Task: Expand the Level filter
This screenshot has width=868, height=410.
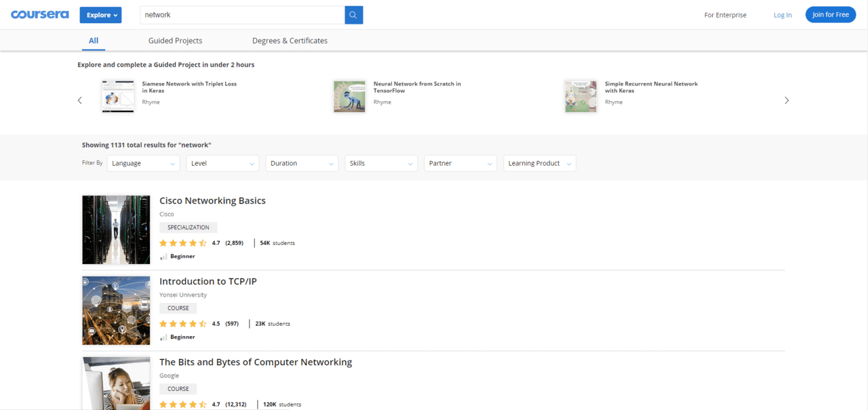Action: click(222, 163)
